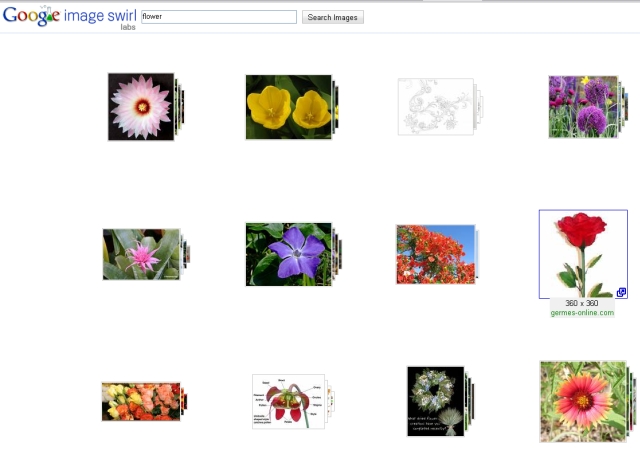Open the pink cactus flower thumbnail stack

[x=141, y=106]
